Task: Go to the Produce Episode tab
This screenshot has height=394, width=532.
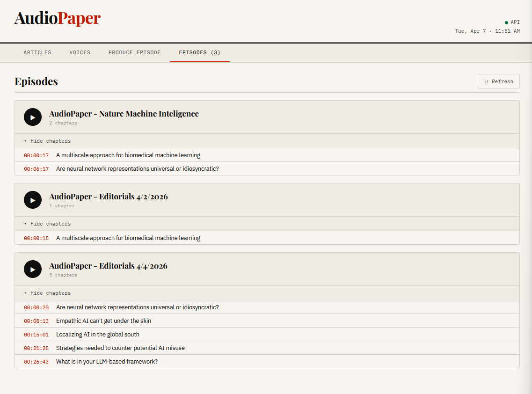Action: tap(135, 52)
